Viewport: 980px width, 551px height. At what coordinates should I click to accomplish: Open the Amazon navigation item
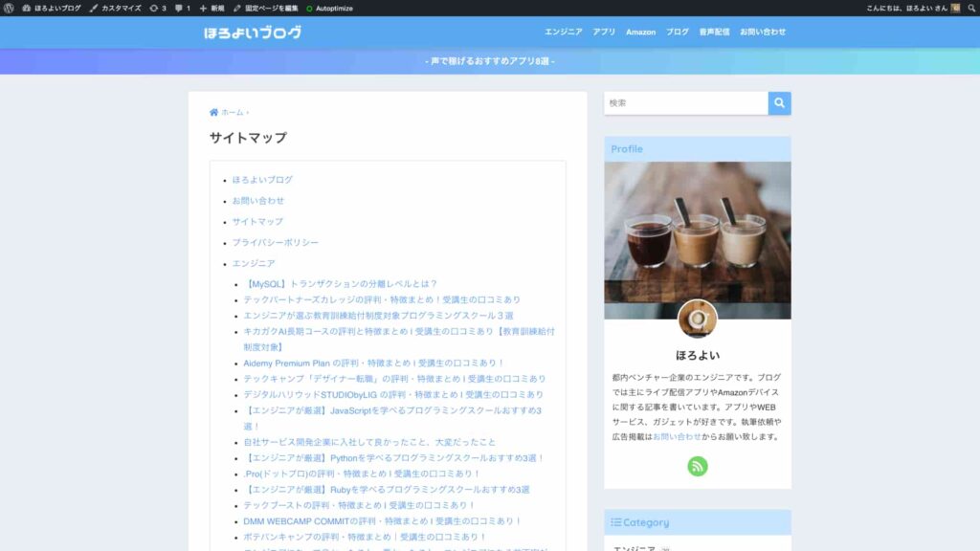click(640, 32)
